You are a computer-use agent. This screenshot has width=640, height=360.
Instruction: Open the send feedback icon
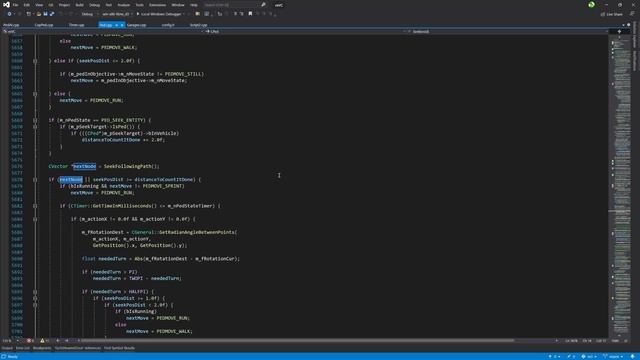(x=632, y=14)
